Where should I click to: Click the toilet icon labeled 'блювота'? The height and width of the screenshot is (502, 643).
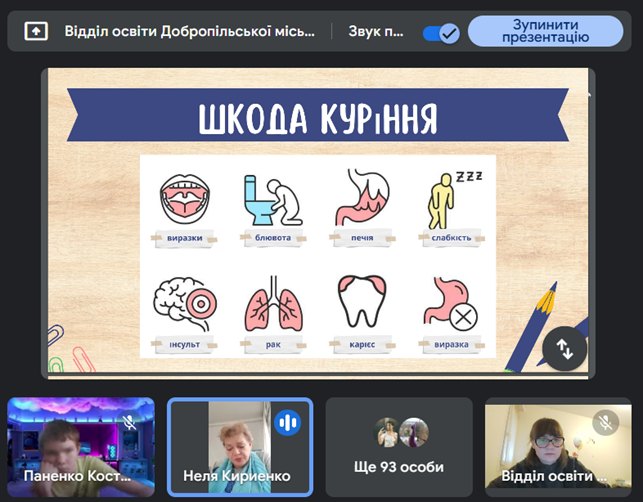click(268, 200)
